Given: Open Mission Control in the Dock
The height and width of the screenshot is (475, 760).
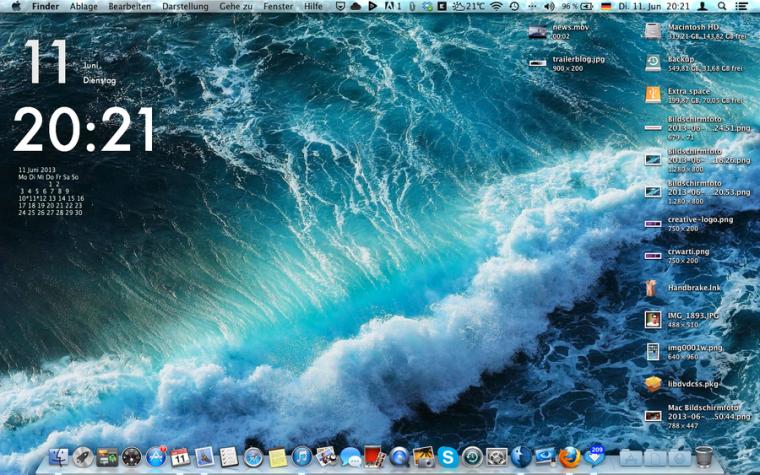Looking at the screenshot, I should click(x=107, y=458).
